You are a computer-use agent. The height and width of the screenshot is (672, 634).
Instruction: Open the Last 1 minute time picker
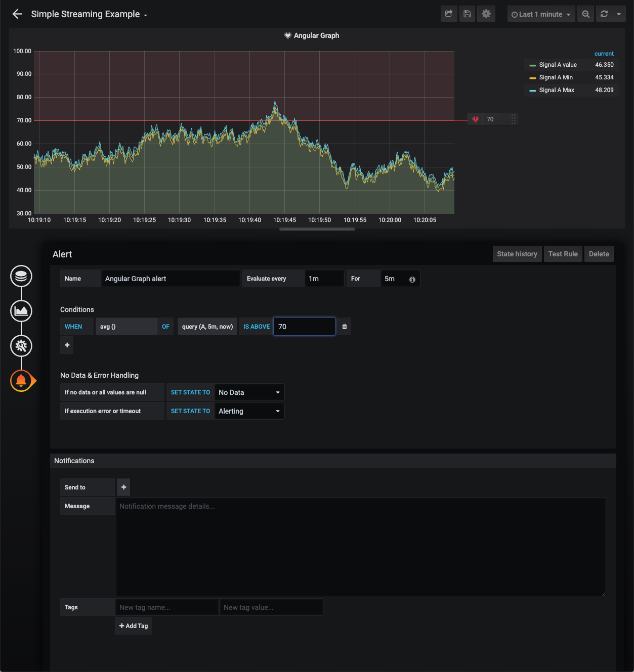(541, 14)
